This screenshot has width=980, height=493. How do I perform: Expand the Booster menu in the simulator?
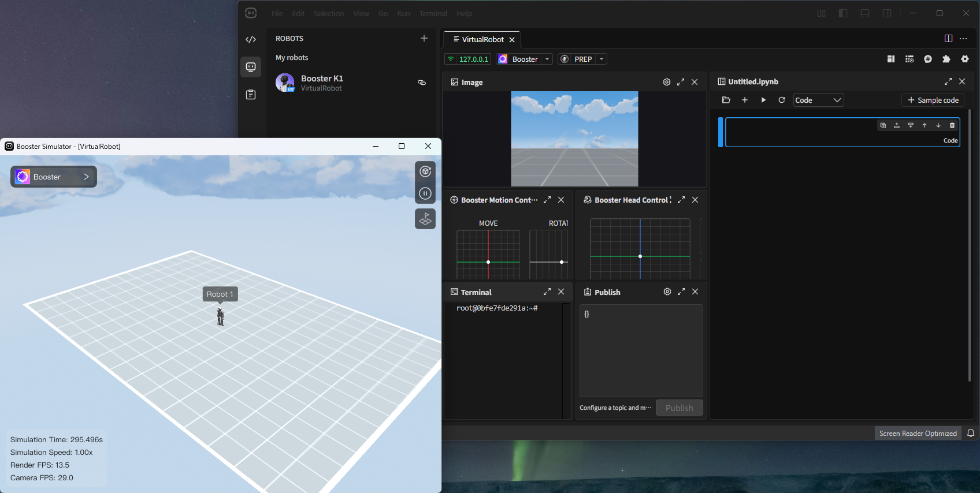click(x=54, y=177)
